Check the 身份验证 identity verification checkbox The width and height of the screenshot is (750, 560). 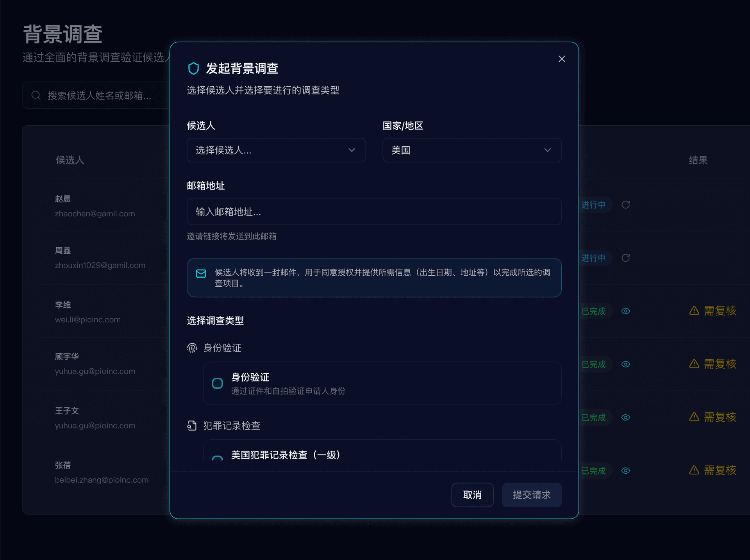(217, 383)
